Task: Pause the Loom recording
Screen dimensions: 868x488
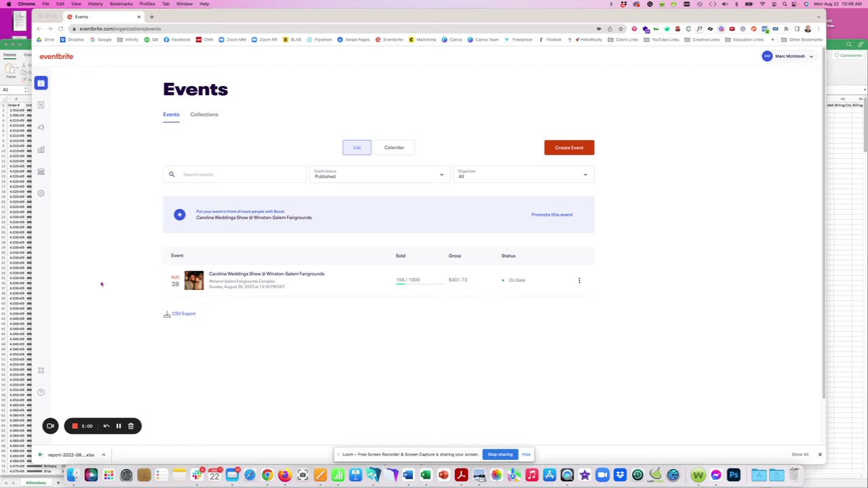Action: (x=118, y=426)
